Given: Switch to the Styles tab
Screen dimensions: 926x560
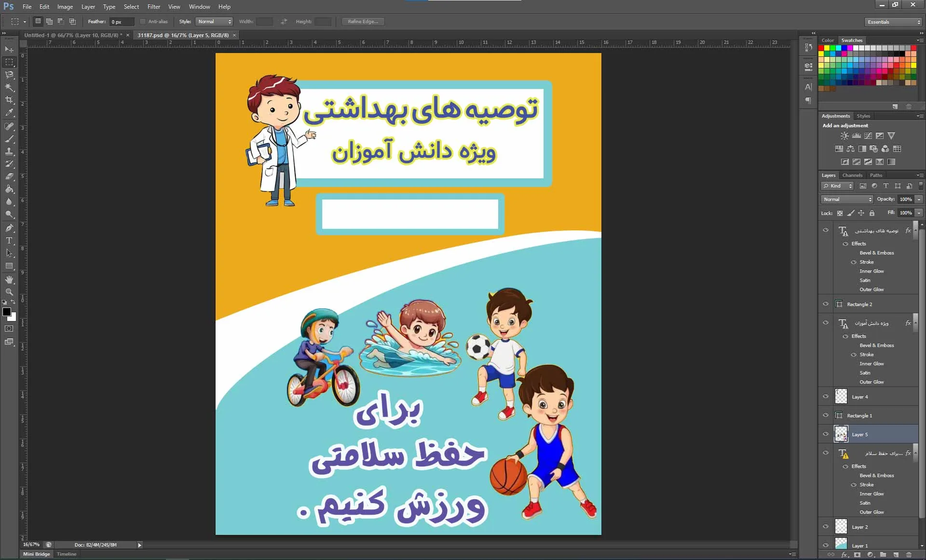Looking at the screenshot, I should click(x=863, y=116).
